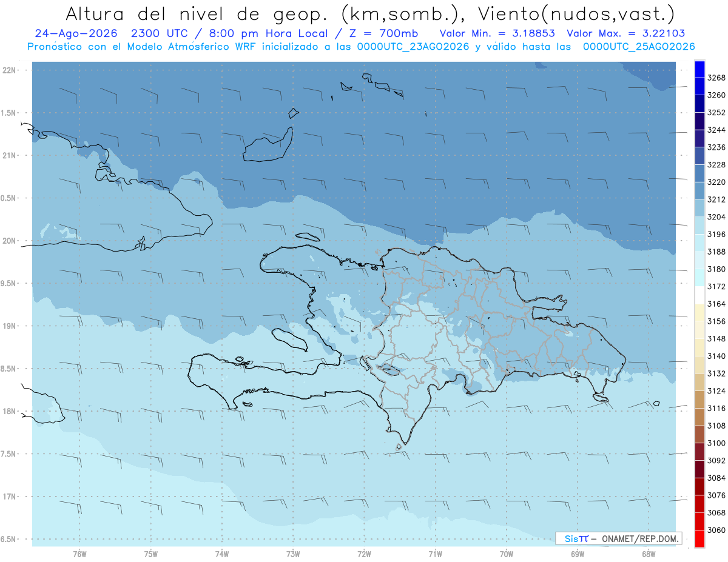Click the legend value '3220'
The width and height of the screenshot is (728, 562).
[716, 182]
